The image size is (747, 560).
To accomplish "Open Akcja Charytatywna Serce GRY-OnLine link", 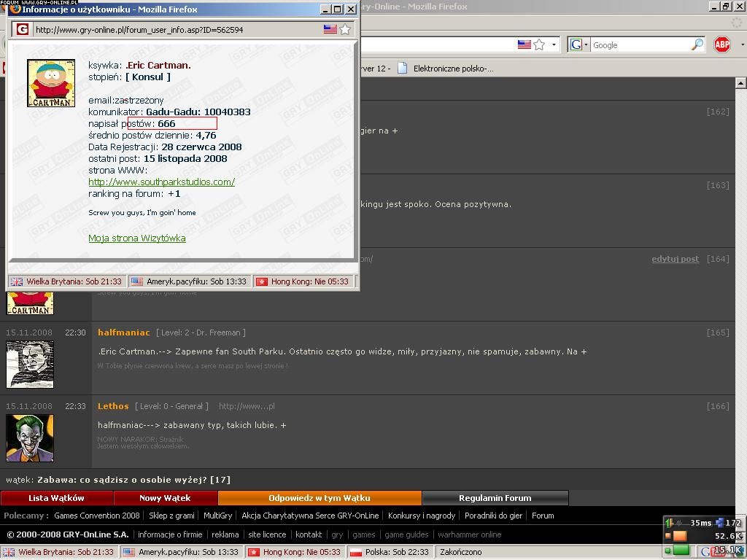I will (310, 516).
